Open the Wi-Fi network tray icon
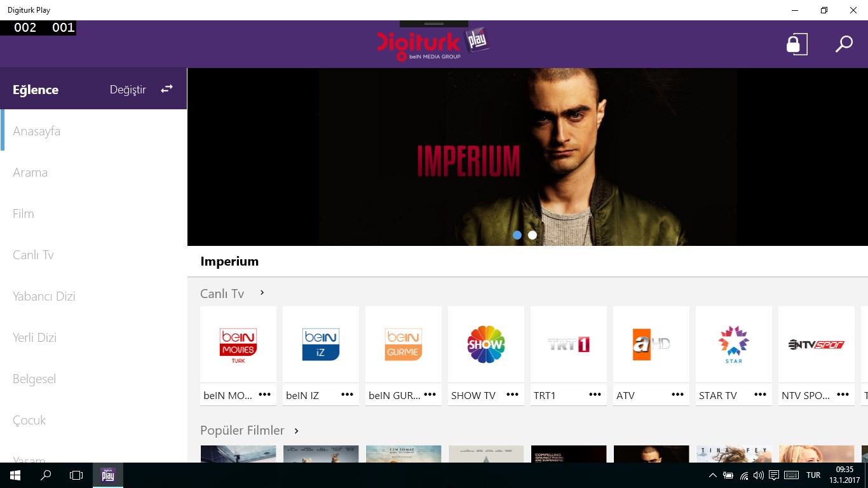Viewport: 868px width, 488px height. tap(743, 475)
